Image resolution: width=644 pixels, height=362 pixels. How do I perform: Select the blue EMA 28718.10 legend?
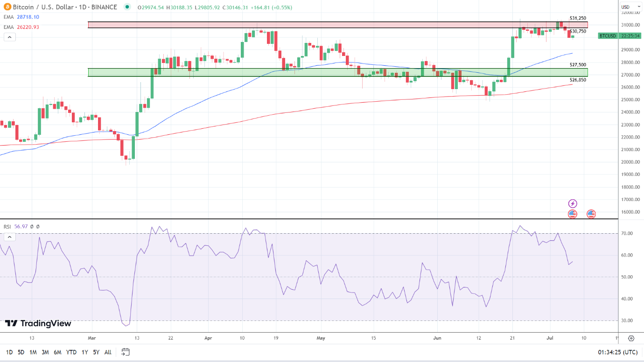tap(21, 17)
